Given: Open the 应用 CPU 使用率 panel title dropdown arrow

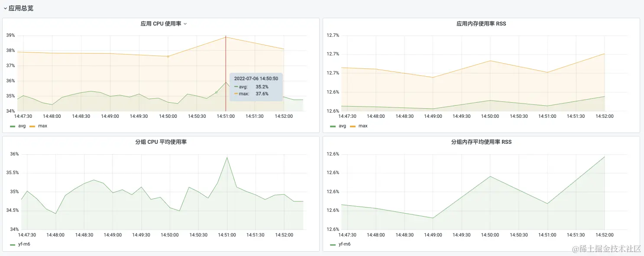Looking at the screenshot, I should click(185, 24).
